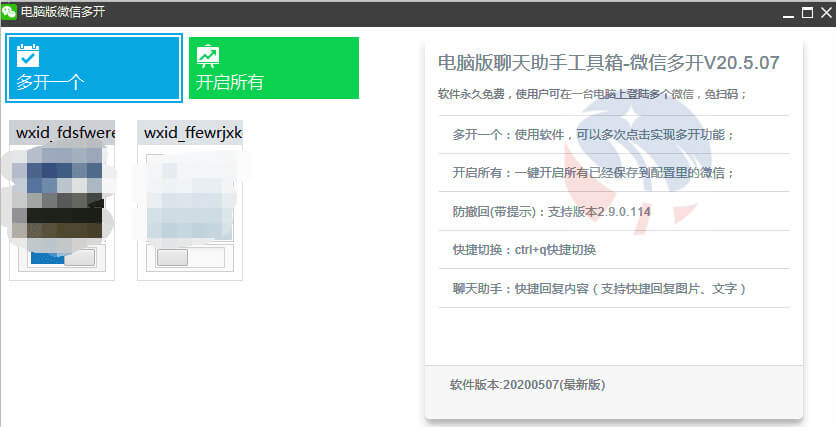This screenshot has width=836, height=427.
Task: Maximize the 电脑版微信多开 window
Action: point(806,13)
